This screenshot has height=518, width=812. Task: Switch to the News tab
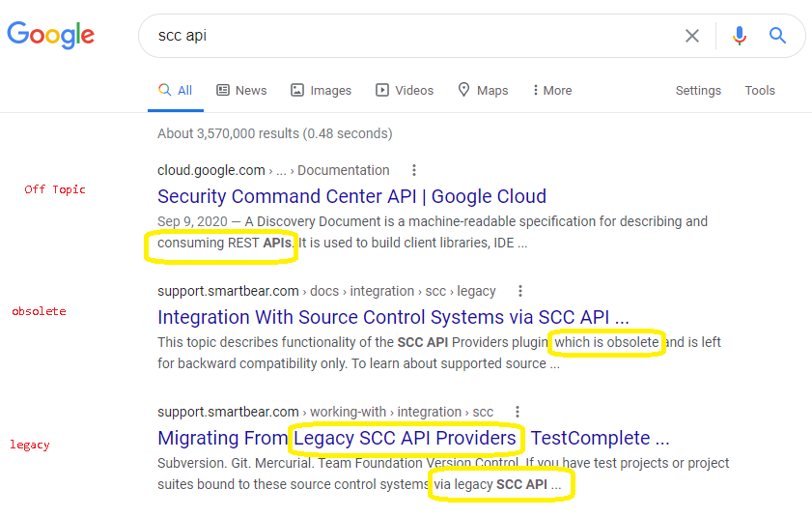point(241,90)
